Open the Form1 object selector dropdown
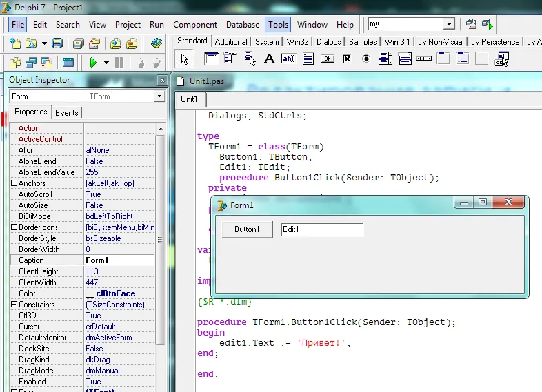542x392 pixels. click(159, 96)
